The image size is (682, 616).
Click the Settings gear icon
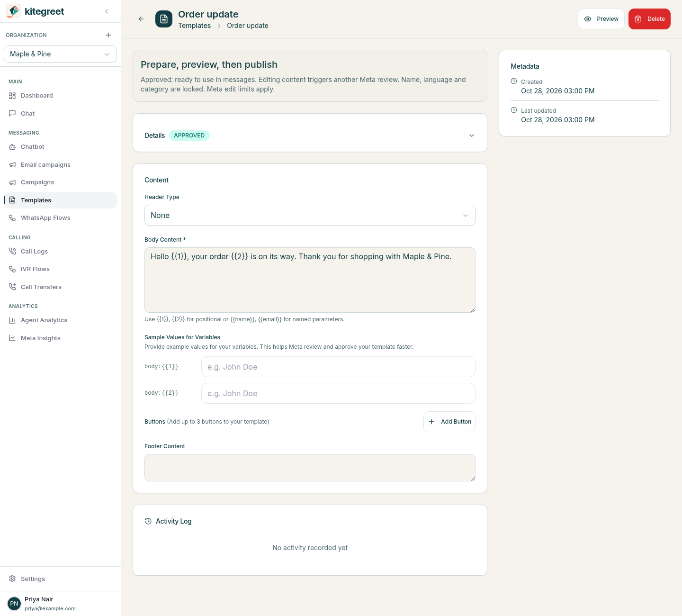tap(12, 579)
